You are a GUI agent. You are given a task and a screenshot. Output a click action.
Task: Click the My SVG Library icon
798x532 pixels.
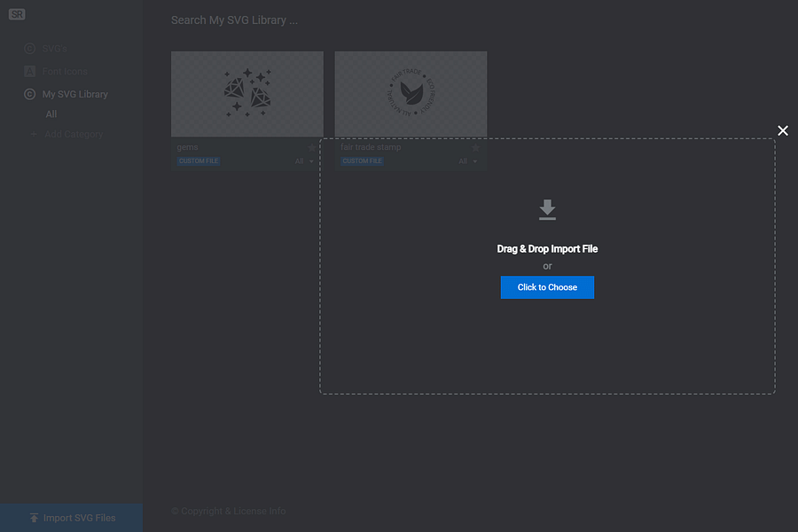(30, 94)
